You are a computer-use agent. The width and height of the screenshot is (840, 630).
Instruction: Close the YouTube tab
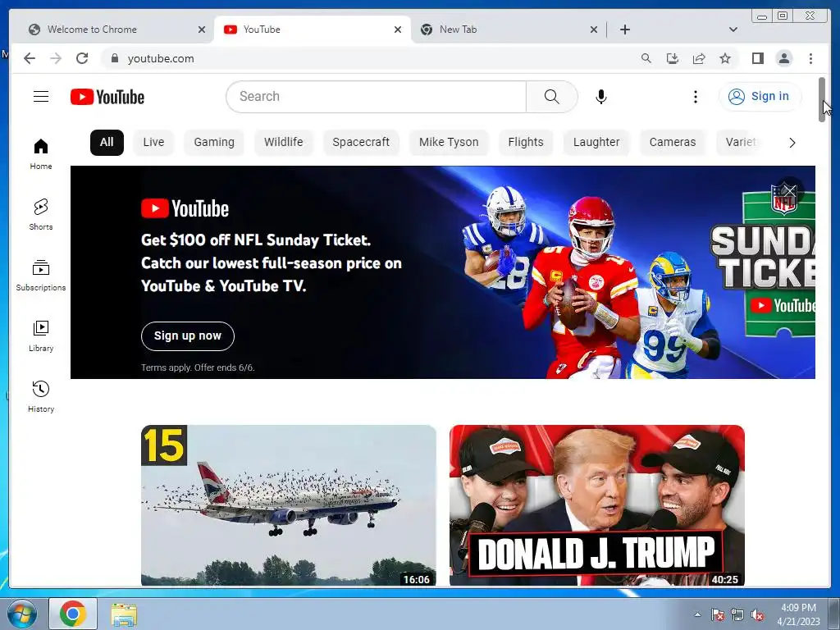click(398, 30)
